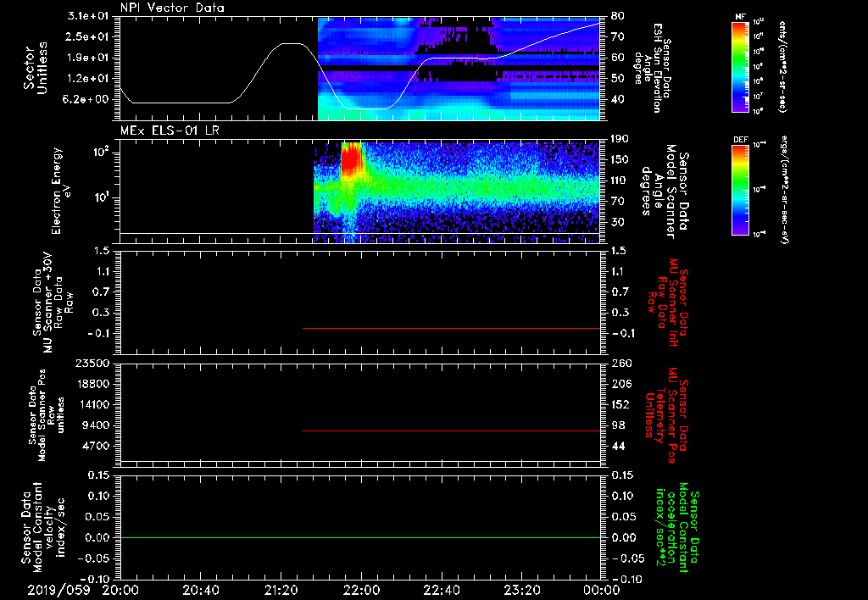Click the 20:00 time axis label

pos(120,590)
